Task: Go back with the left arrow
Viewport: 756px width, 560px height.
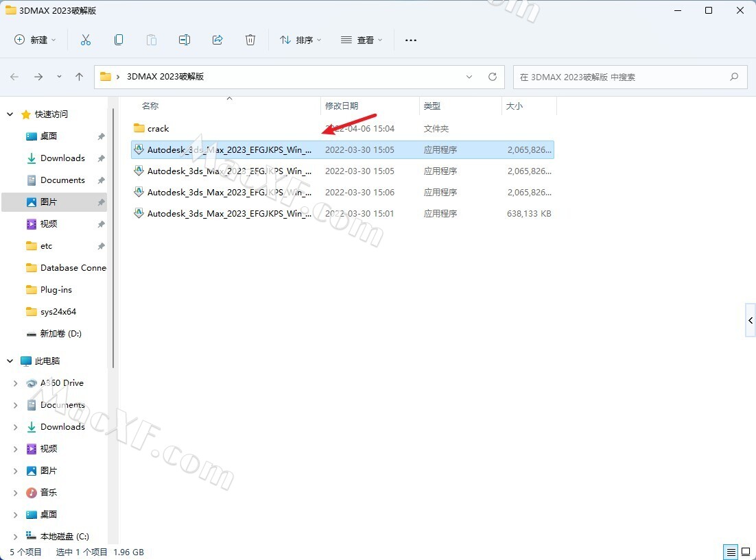Action: 14,77
